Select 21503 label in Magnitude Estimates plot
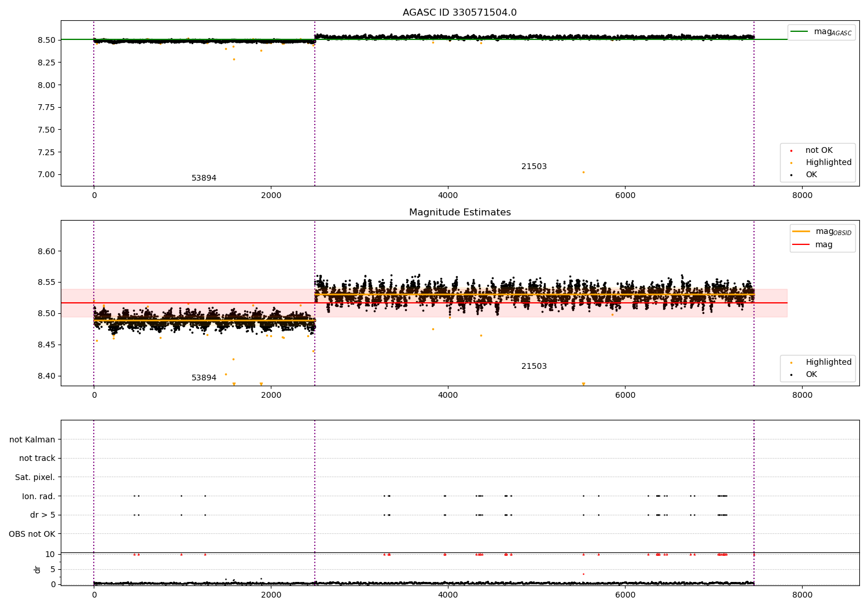This screenshot has width=868, height=608. pos(534,367)
